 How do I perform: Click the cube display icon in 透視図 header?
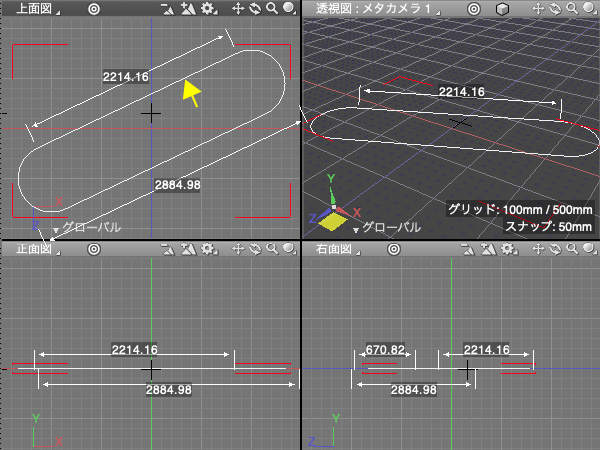click(x=502, y=9)
